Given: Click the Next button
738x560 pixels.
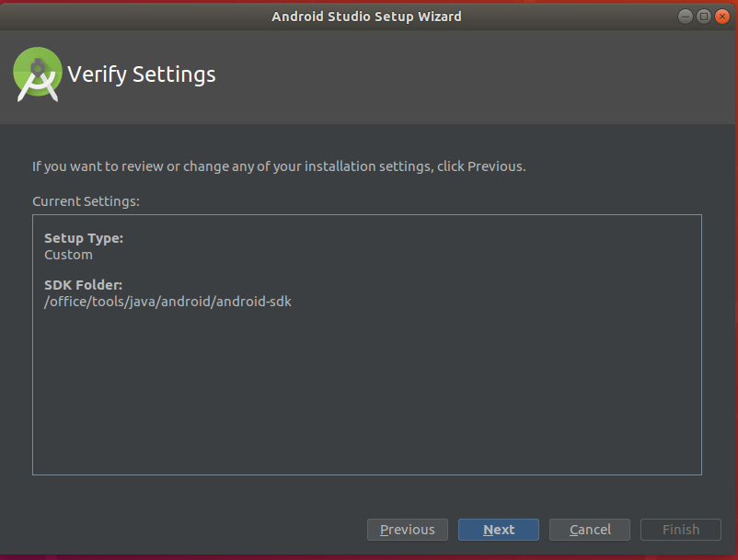Looking at the screenshot, I should point(499,530).
